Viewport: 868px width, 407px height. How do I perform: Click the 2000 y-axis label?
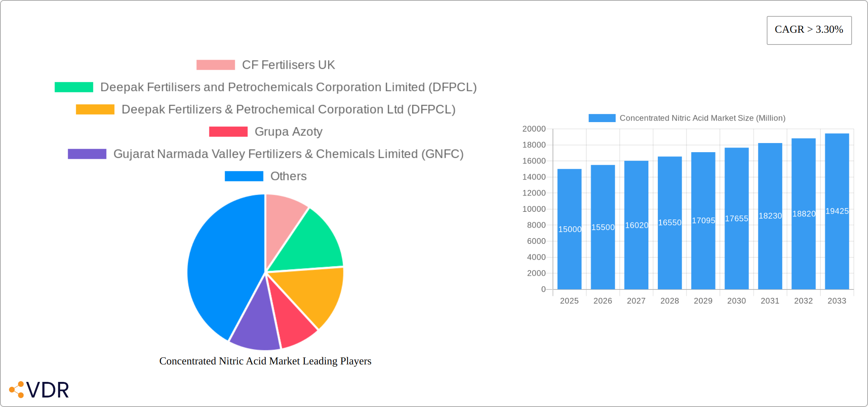(536, 273)
